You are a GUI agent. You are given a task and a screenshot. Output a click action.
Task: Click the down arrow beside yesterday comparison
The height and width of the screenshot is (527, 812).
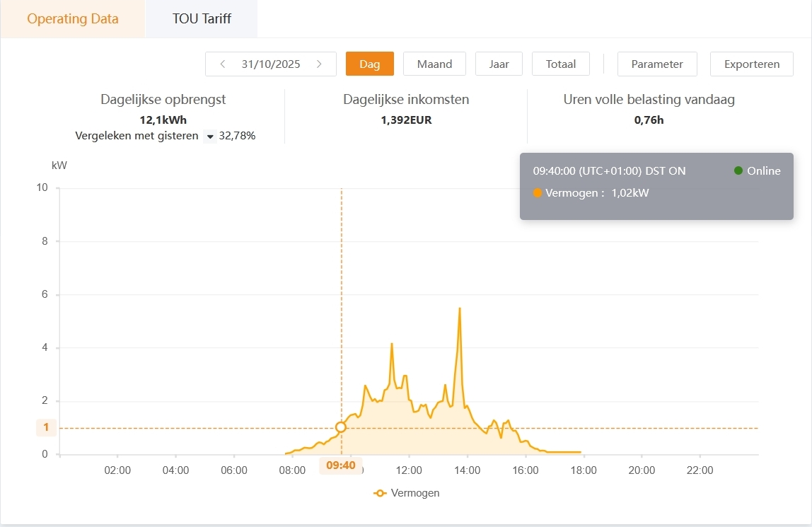point(209,137)
